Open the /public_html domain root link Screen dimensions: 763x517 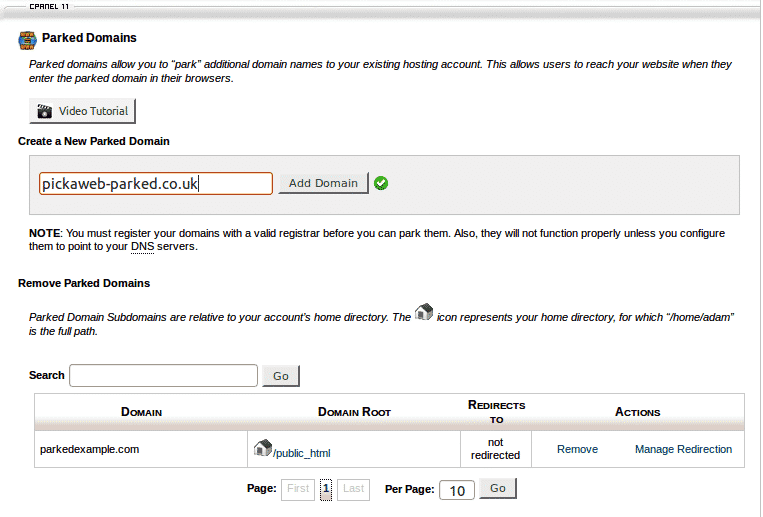pyautogui.click(x=302, y=452)
